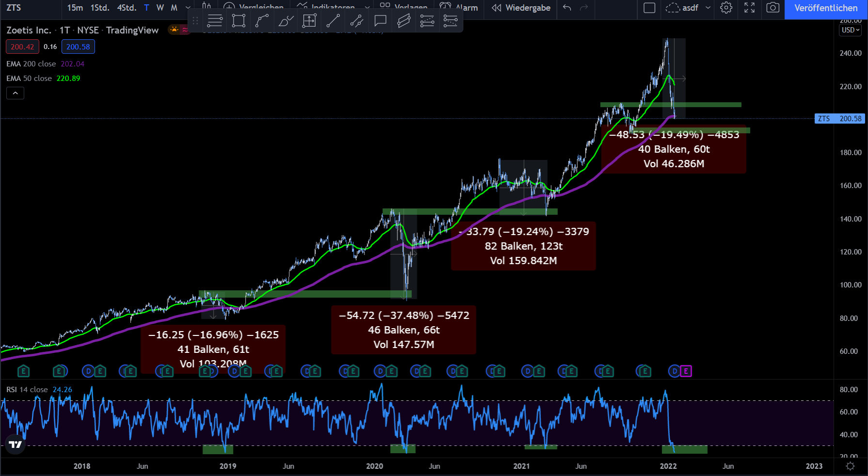Select the brush drawing tool
The image size is (868, 476).
pos(286,21)
